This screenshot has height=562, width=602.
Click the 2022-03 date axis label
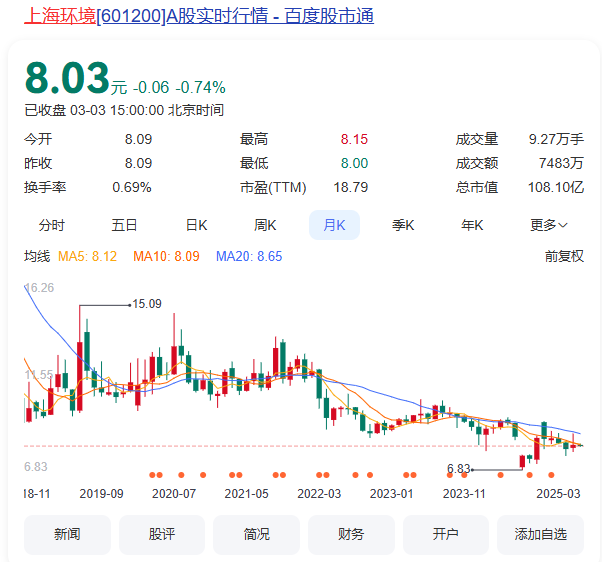point(319,494)
